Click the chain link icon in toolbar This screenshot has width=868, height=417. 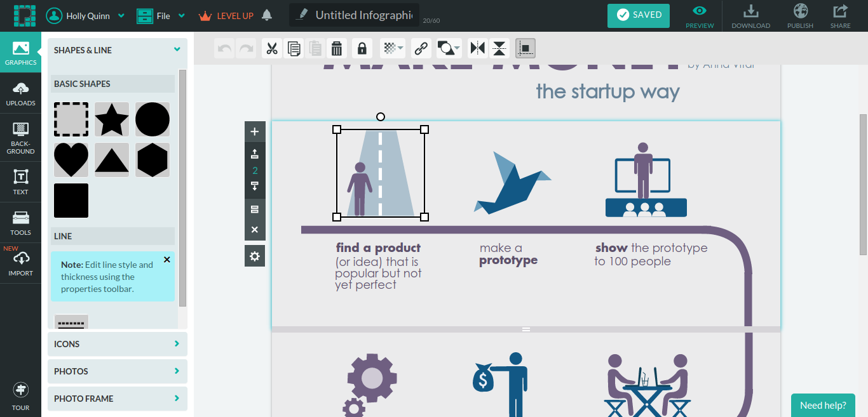click(421, 48)
